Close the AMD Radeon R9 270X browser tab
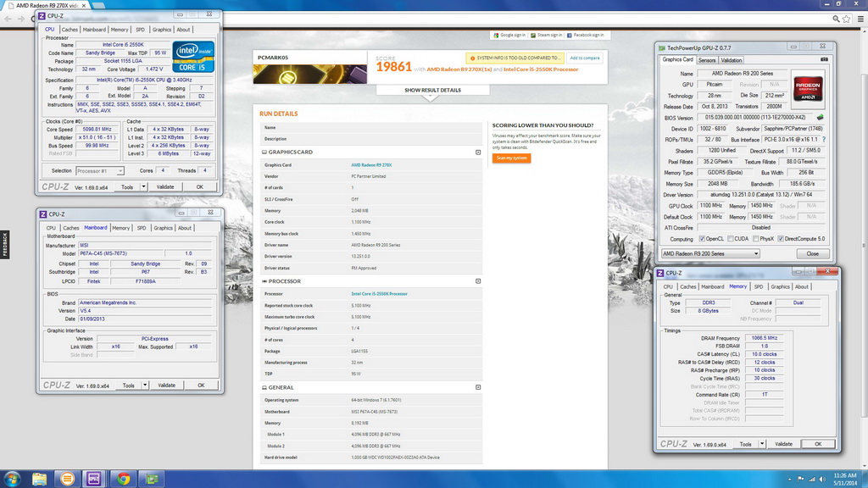868x488 pixels. click(84, 5)
